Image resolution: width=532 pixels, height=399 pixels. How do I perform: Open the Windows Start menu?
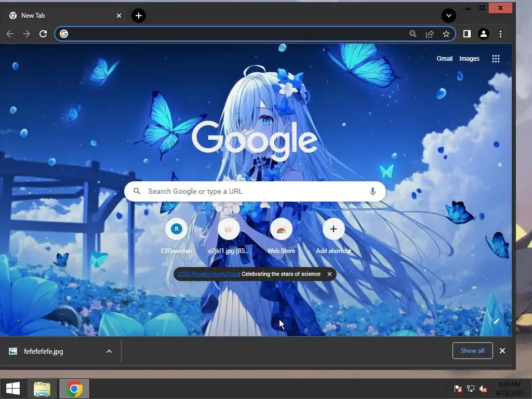pos(13,389)
